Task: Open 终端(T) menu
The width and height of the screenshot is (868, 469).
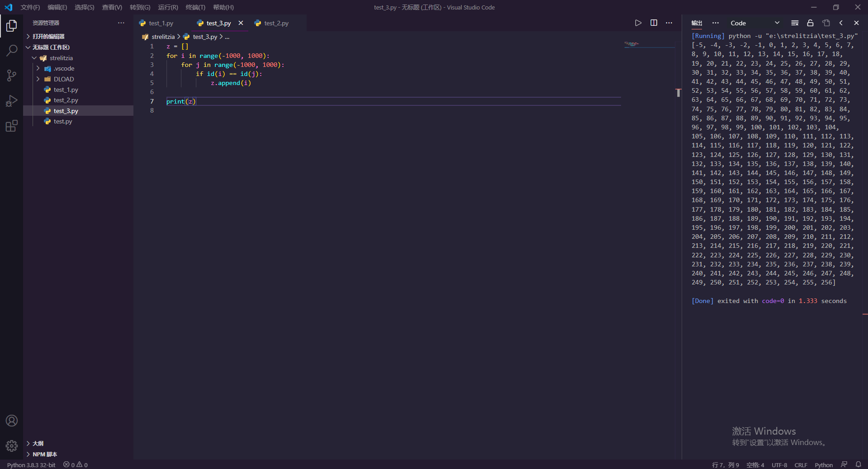Action: coord(195,7)
